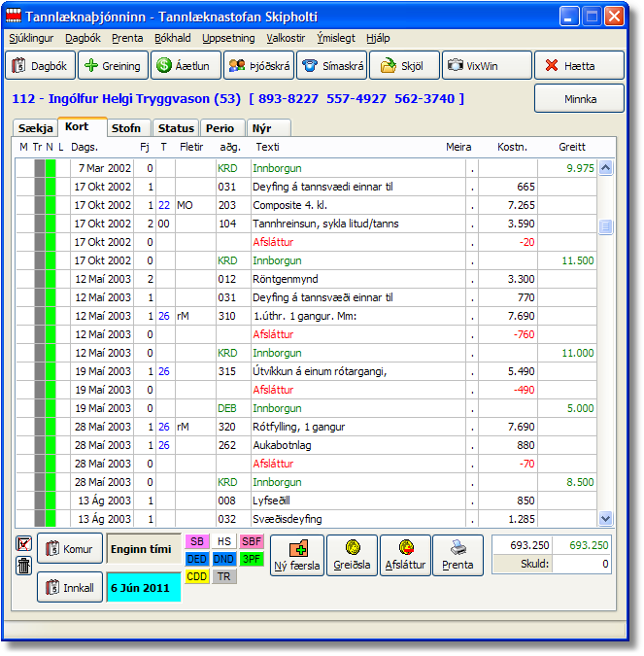Open the Uppsetning menu
Image resolution: width=644 pixels, height=656 pixels.
pos(228,38)
